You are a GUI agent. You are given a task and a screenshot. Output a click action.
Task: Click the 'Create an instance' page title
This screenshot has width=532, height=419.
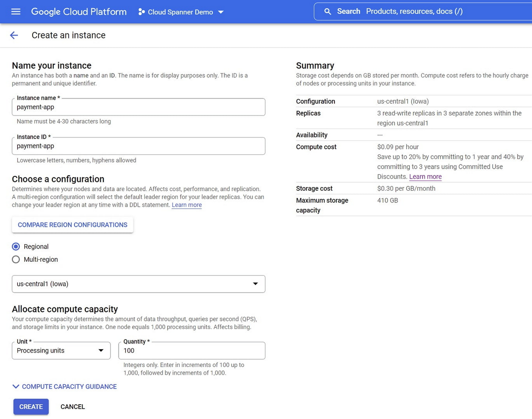69,35
